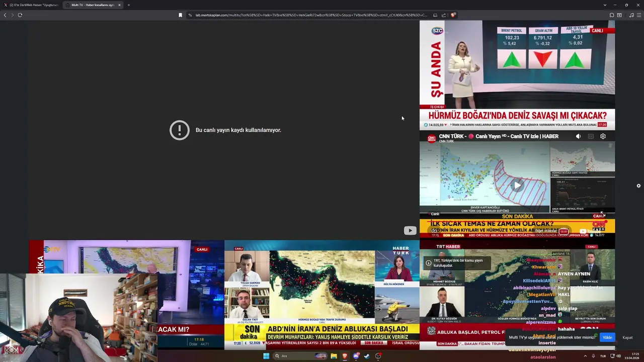This screenshot has width=644, height=362.
Task: Open File Explorer from taskbar
Action: click(x=334, y=356)
